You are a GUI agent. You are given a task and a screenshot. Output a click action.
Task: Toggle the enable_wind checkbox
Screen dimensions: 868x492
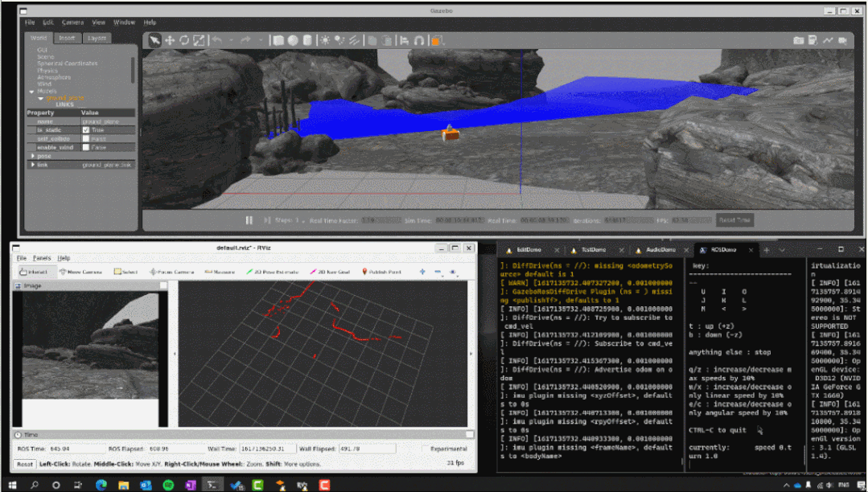86,147
